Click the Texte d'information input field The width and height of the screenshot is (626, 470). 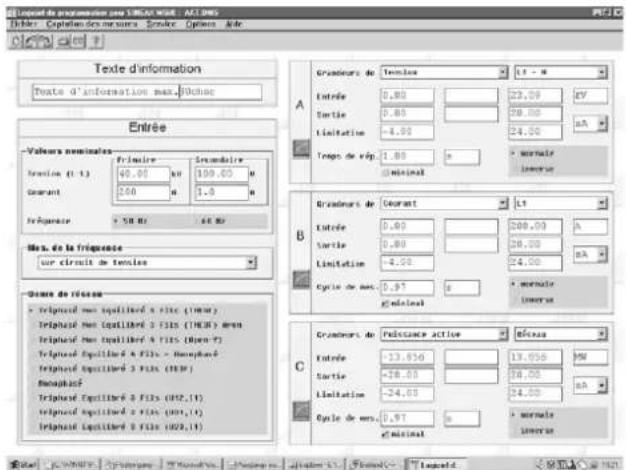[x=147, y=92]
